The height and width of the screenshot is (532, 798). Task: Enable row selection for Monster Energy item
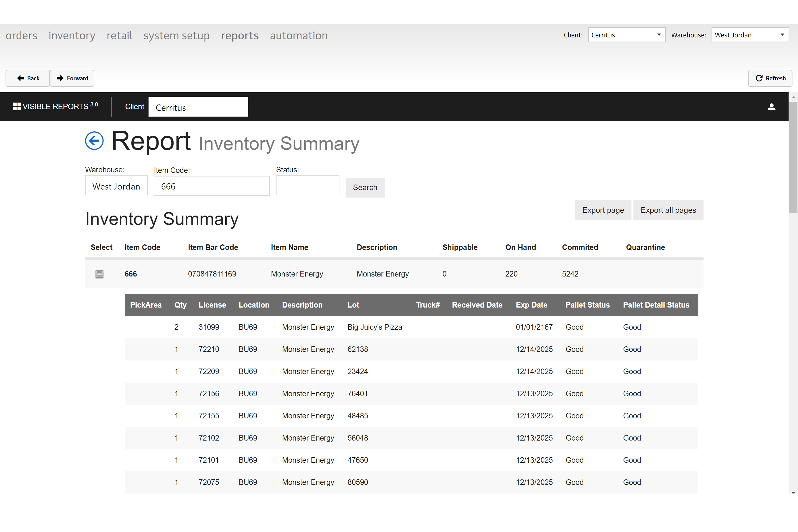pos(100,274)
